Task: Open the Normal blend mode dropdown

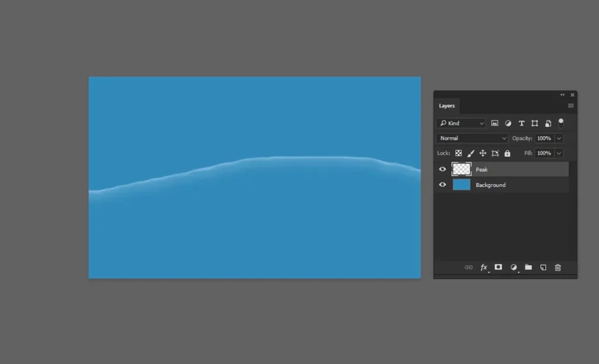Action: [x=471, y=138]
